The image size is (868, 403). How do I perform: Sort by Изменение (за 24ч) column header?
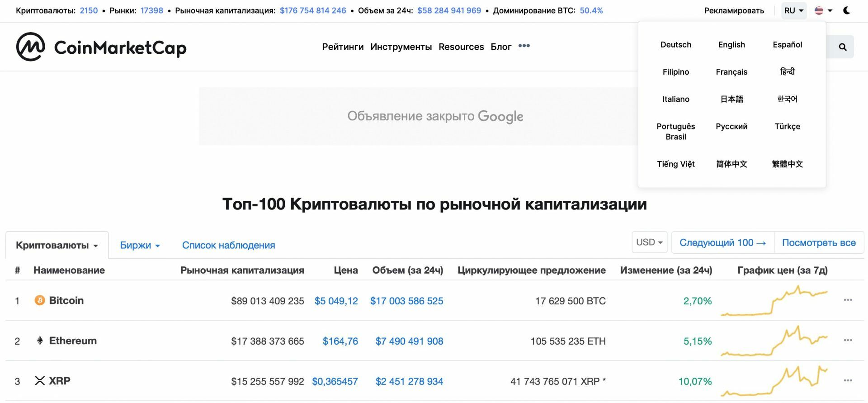click(x=666, y=270)
